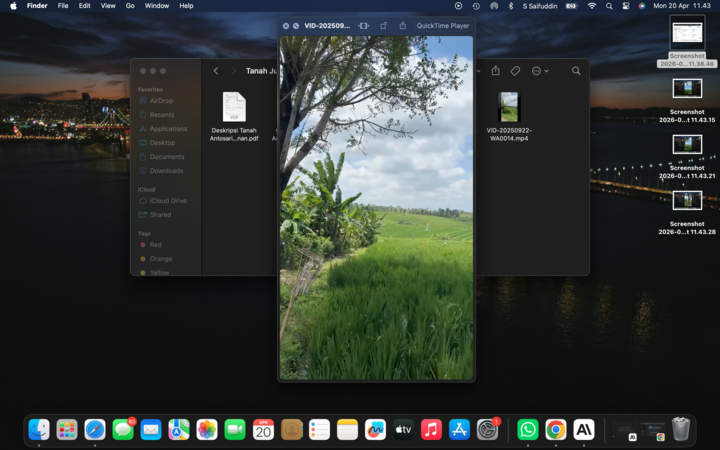Viewport: 720px width, 450px height.
Task: Click the tag icon in Finder toolbar
Action: pyautogui.click(x=515, y=71)
